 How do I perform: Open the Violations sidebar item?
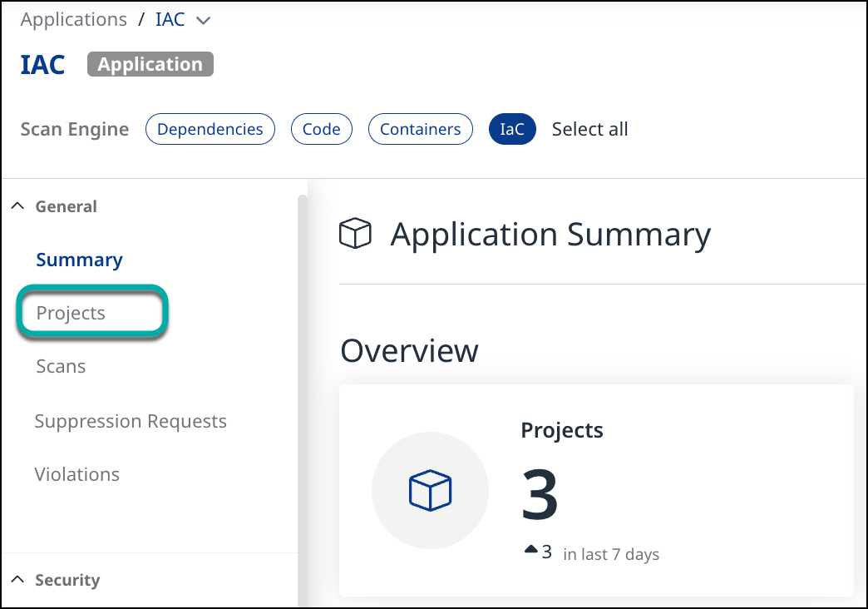77,474
